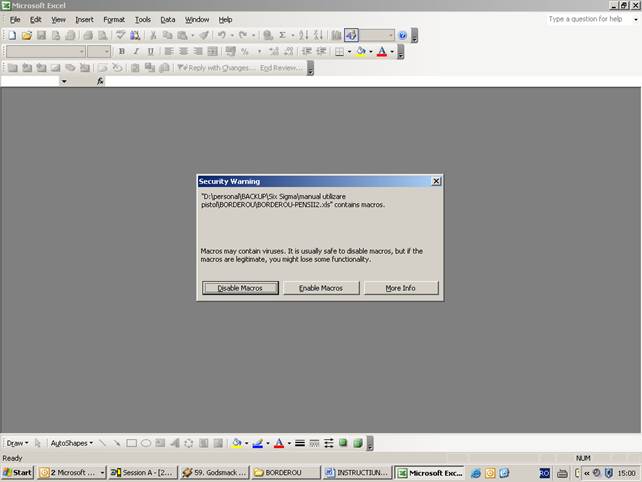Open the Data menu
642x482 pixels.
[168, 19]
